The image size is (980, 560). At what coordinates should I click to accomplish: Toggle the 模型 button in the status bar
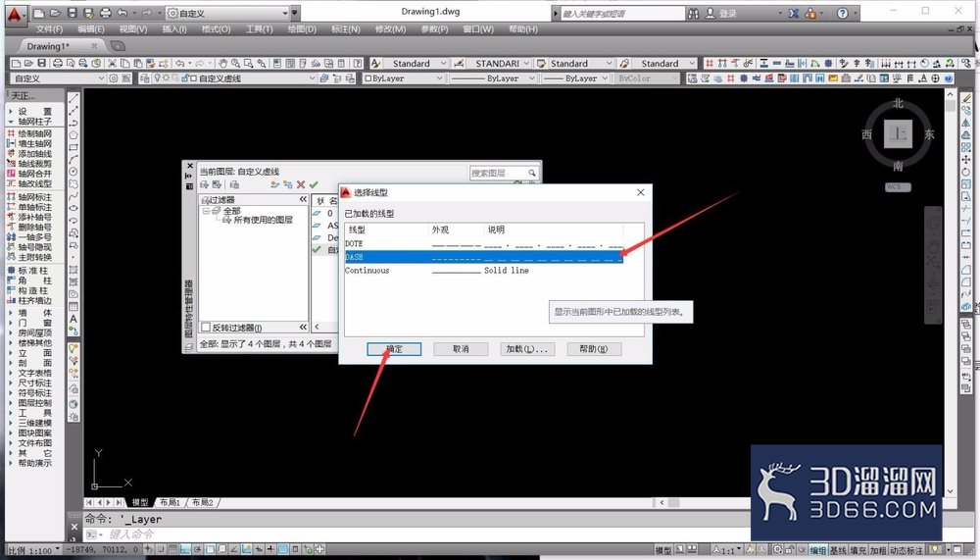click(x=663, y=550)
